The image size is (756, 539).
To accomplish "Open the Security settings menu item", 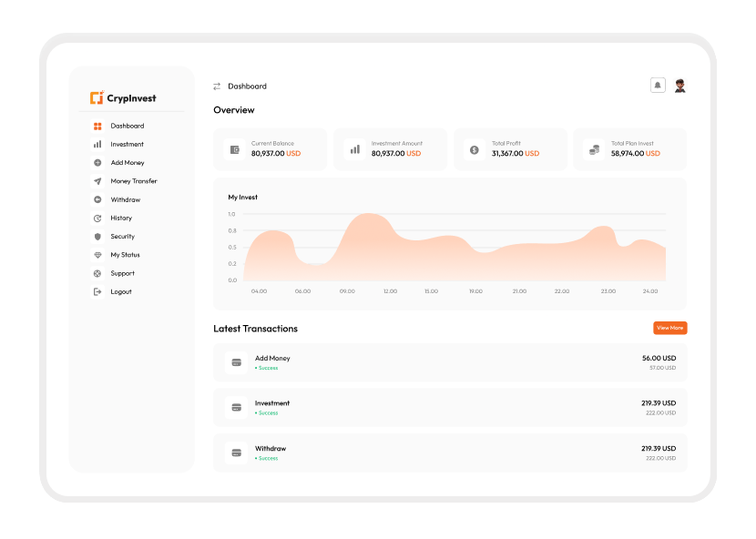I will (122, 237).
